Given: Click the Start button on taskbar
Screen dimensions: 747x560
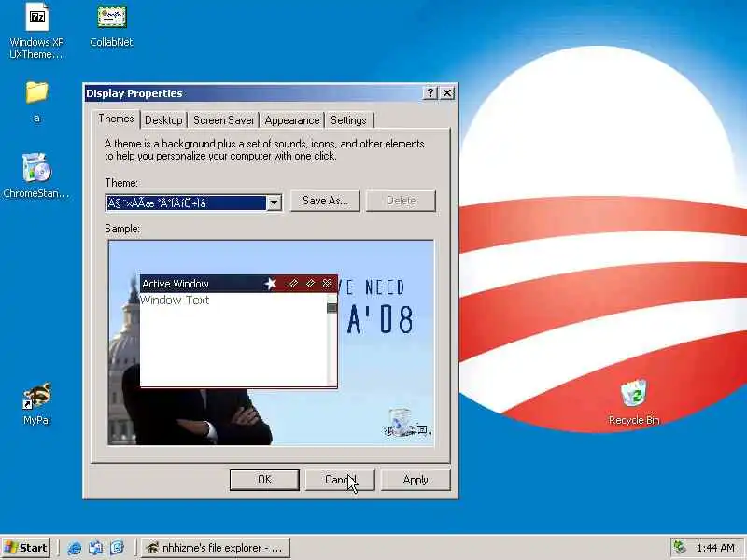Looking at the screenshot, I should click(26, 548).
